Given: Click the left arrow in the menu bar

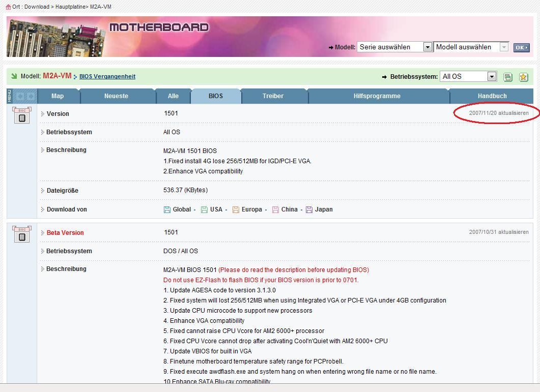Looking at the screenshot, I should click(x=20, y=97).
